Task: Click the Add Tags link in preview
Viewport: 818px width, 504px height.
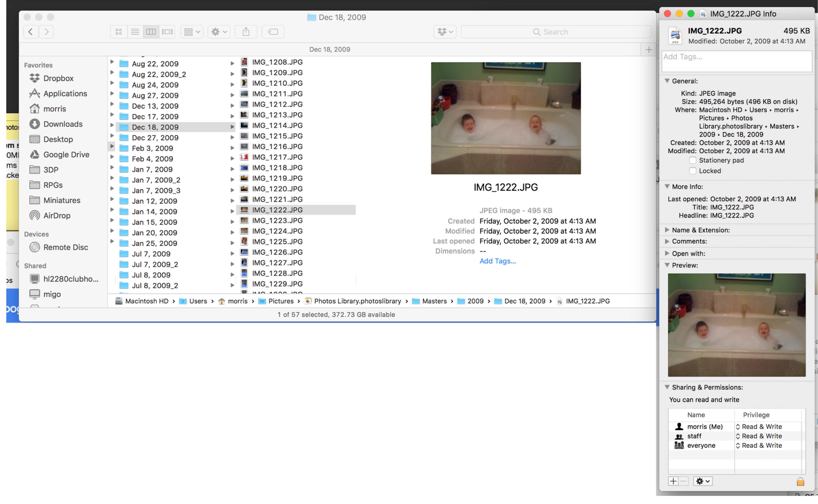Action: [x=497, y=261]
